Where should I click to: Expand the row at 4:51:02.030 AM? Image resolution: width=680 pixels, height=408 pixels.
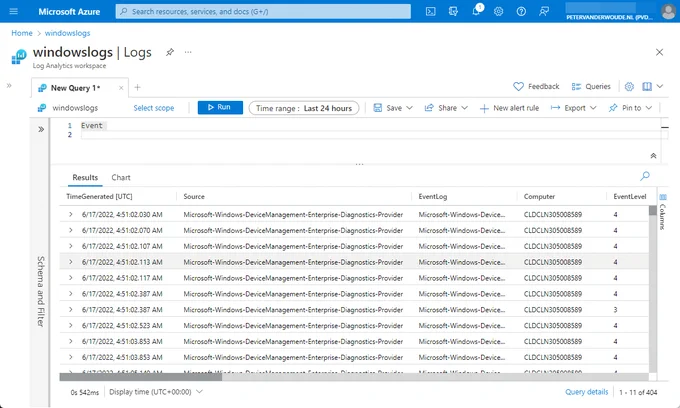point(71,214)
